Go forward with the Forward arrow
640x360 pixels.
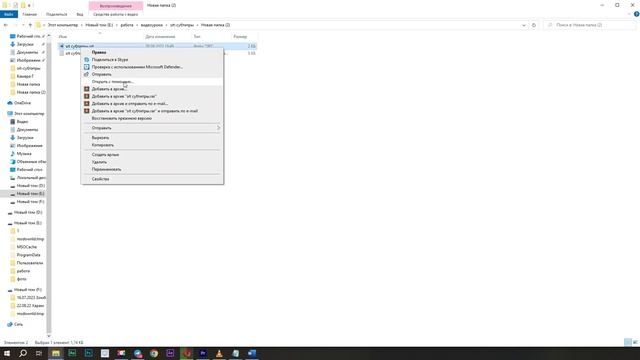point(15,25)
